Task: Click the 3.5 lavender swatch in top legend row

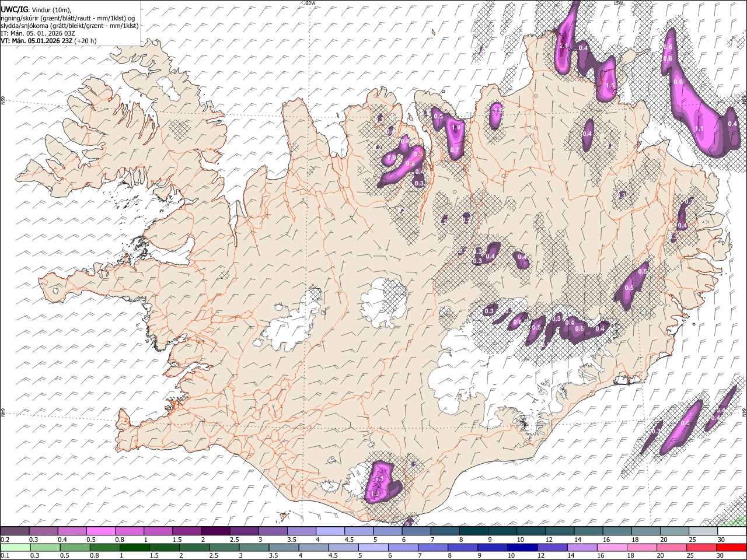Action: (x=301, y=531)
